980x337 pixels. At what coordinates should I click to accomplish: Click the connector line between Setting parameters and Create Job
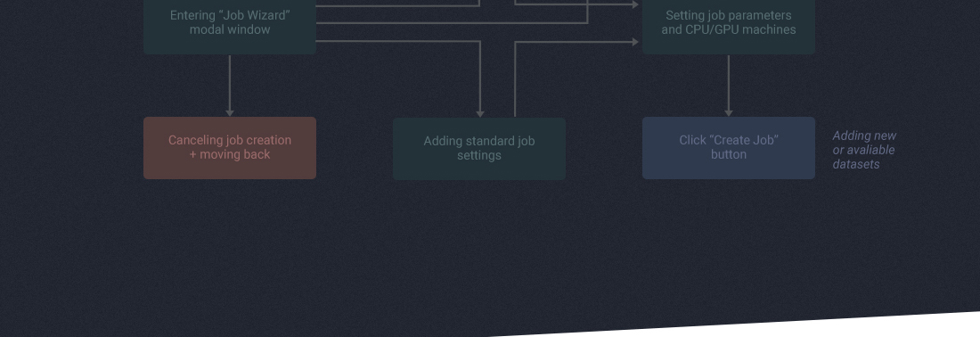pyautogui.click(x=728, y=82)
